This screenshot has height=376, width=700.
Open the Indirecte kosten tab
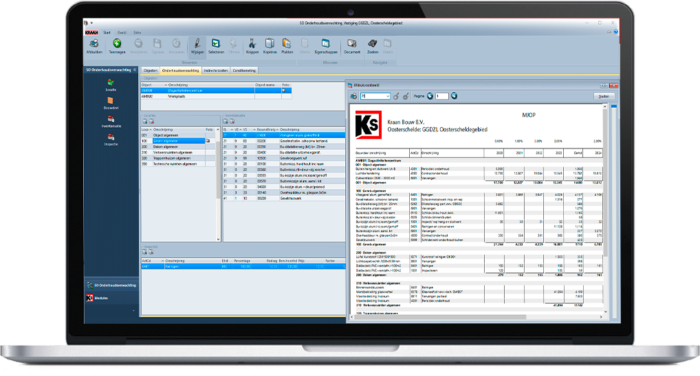(x=216, y=71)
